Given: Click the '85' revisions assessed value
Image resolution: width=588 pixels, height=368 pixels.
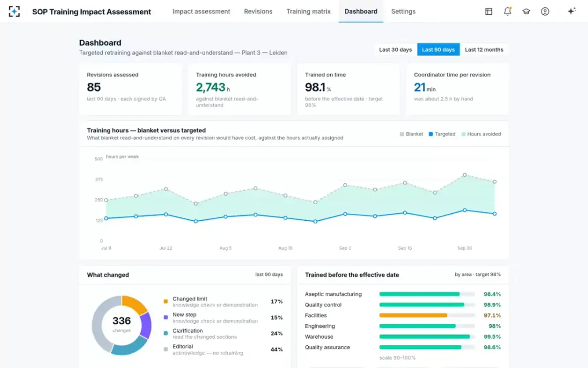Looking at the screenshot, I should tap(94, 87).
